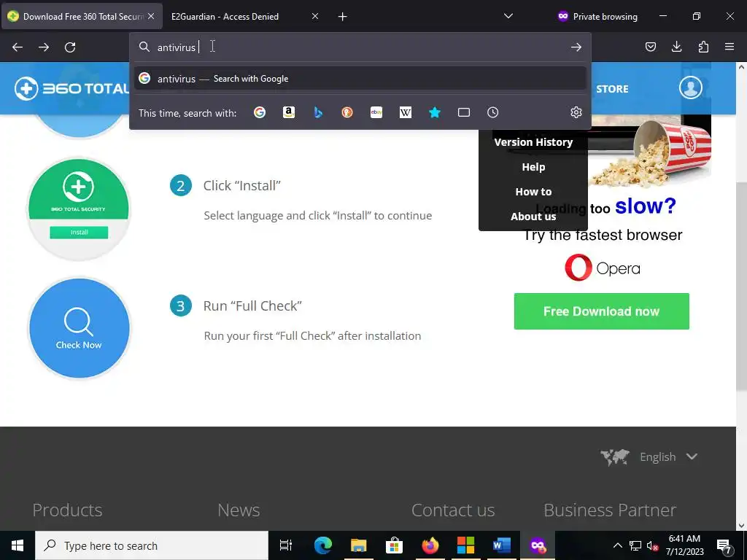747x560 pixels.
Task: Search this time with Google icon
Action: (x=260, y=112)
